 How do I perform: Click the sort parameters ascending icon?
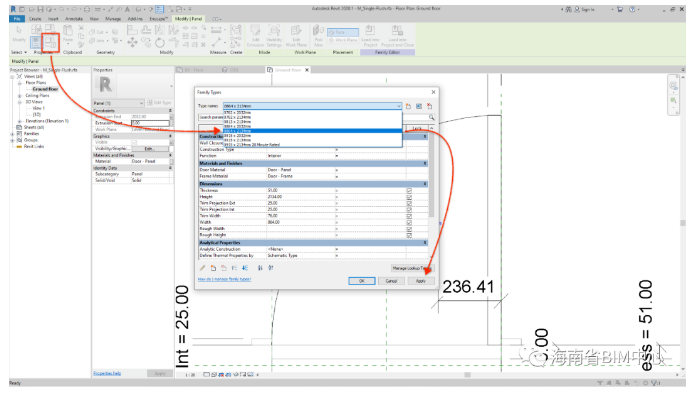click(260, 268)
